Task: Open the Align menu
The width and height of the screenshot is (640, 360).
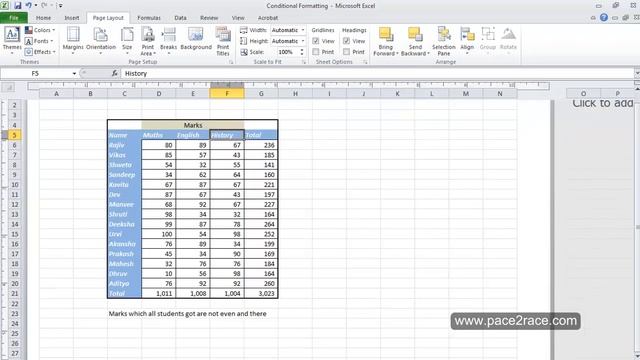Action: click(467, 40)
